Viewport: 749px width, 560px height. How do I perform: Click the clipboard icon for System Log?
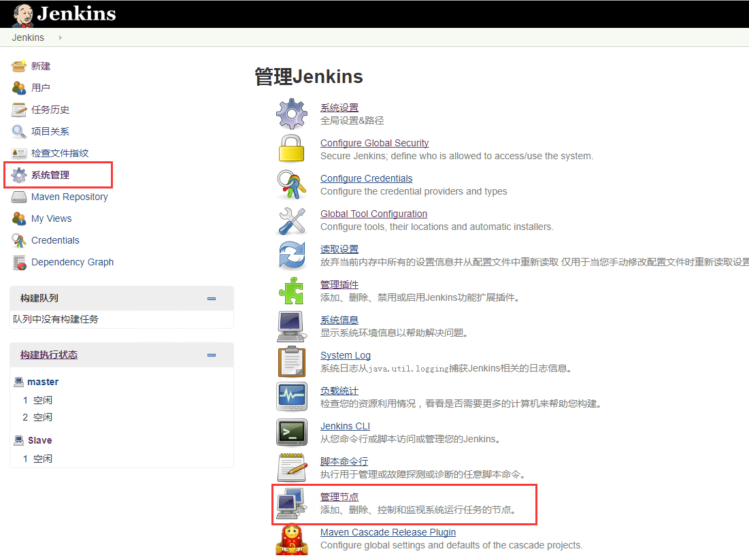click(292, 362)
